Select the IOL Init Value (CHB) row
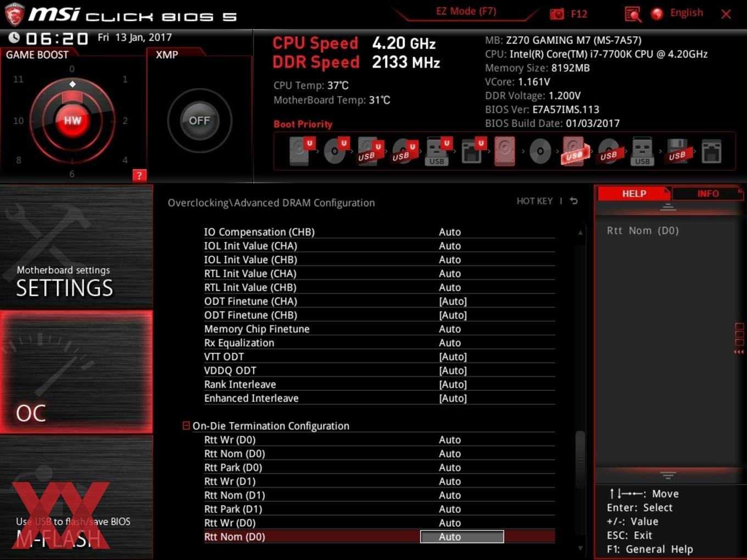The image size is (747, 560). pos(379,259)
